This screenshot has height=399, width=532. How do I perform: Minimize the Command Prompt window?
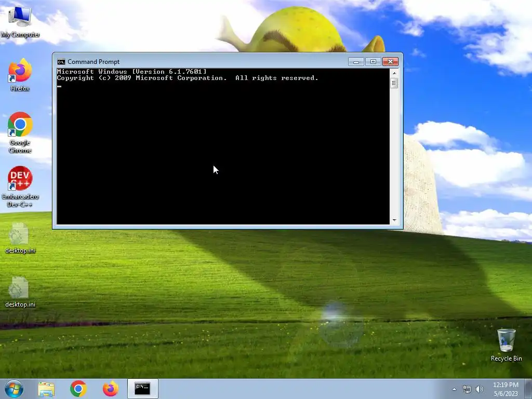pyautogui.click(x=356, y=62)
